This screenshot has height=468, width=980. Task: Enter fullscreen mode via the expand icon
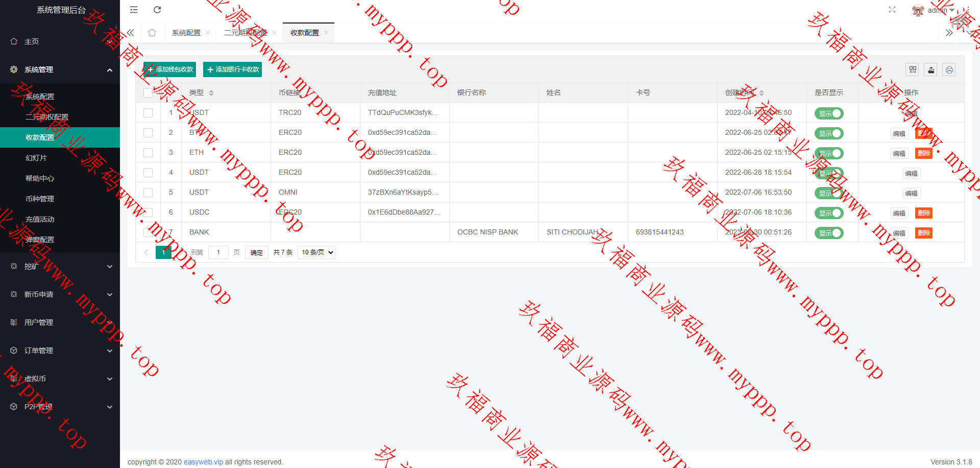tap(892, 10)
